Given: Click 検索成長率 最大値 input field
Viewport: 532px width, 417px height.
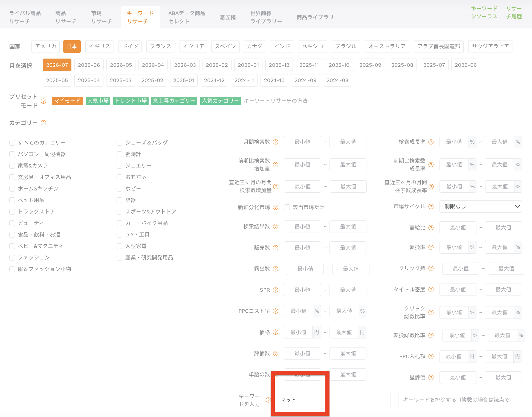Looking at the screenshot, I should point(499,142).
